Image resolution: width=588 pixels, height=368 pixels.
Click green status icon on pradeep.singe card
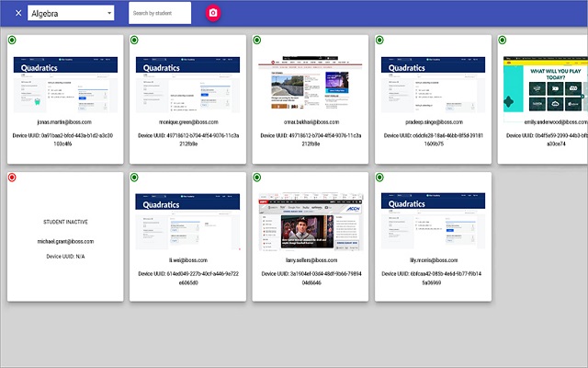379,40
